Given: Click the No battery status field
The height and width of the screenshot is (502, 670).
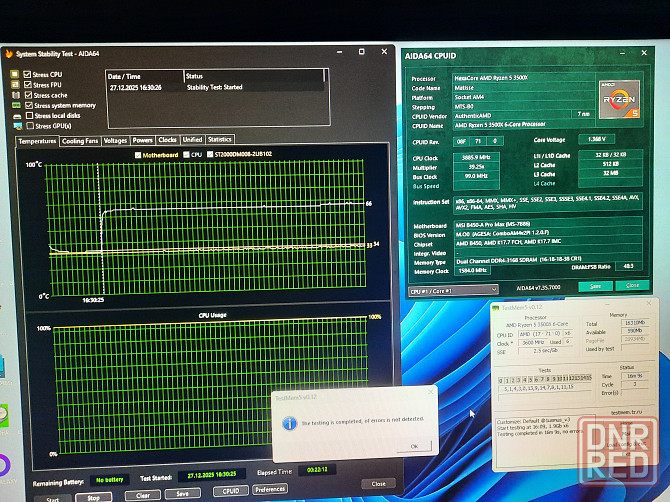Looking at the screenshot, I should click(x=109, y=480).
